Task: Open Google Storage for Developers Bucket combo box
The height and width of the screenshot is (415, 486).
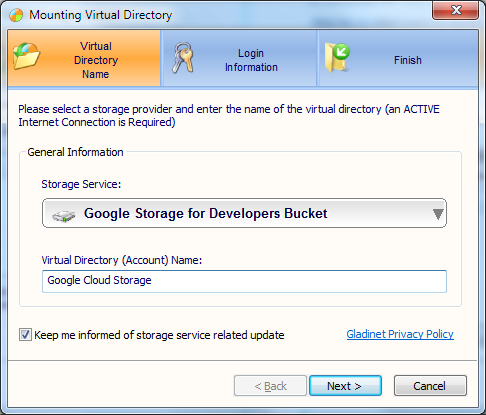Action: [x=244, y=213]
